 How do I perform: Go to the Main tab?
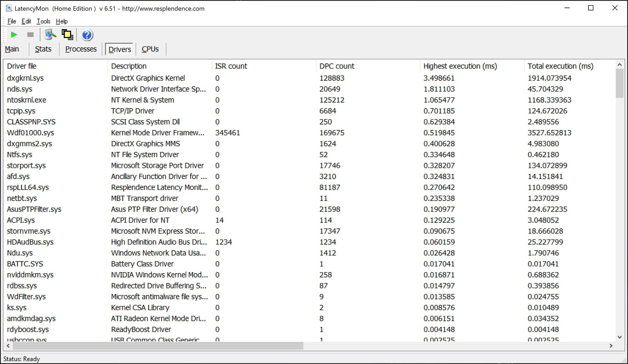pos(12,49)
